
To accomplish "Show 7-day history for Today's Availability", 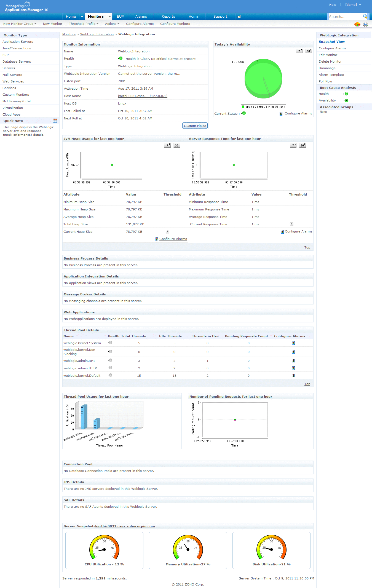I will (x=299, y=51).
